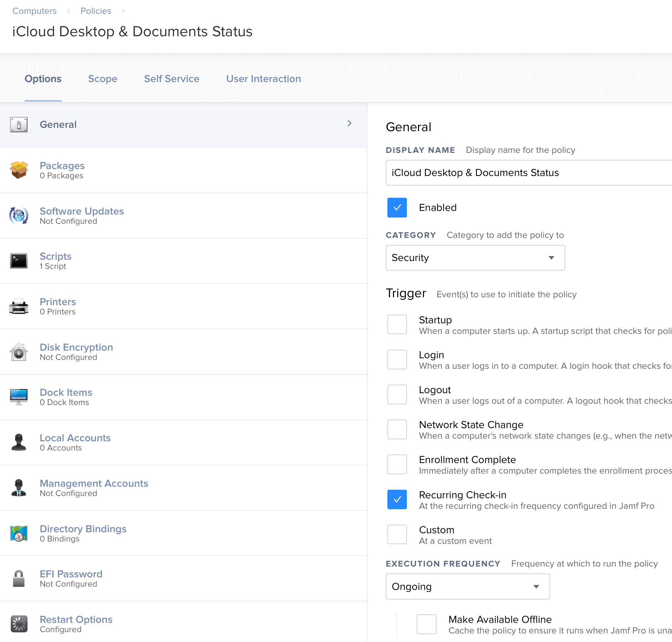This screenshot has width=672, height=642.
Task: Click the General switch icon
Action: 19,125
